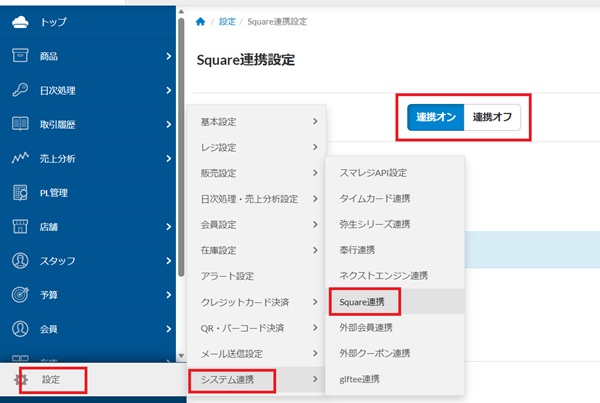The height and width of the screenshot is (403, 600).
Task: Choose giftee連携 from submenu
Action: [x=395, y=379]
